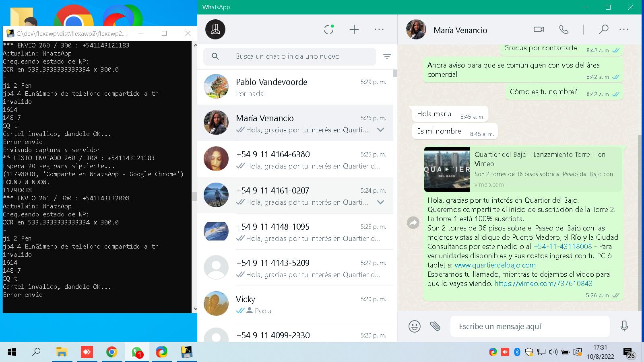Forward the Quartier del Bajo message
The width and height of the screenshot is (644, 362).
413,222
